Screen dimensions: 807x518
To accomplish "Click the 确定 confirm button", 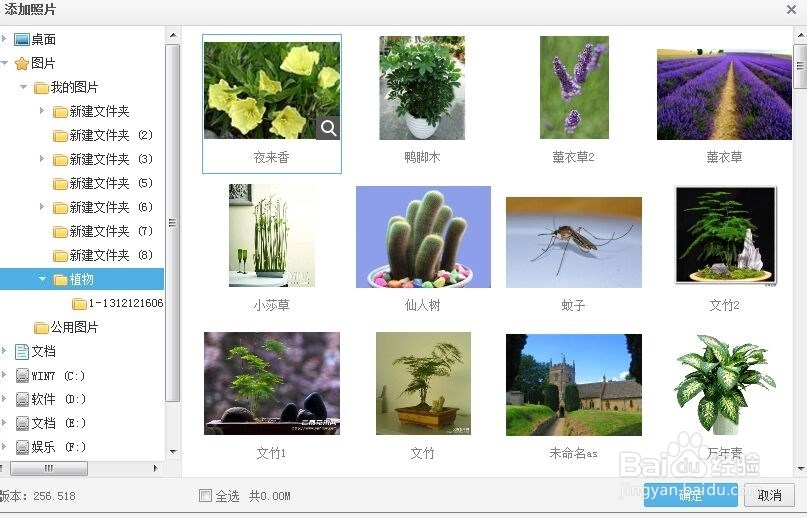I will (690, 495).
